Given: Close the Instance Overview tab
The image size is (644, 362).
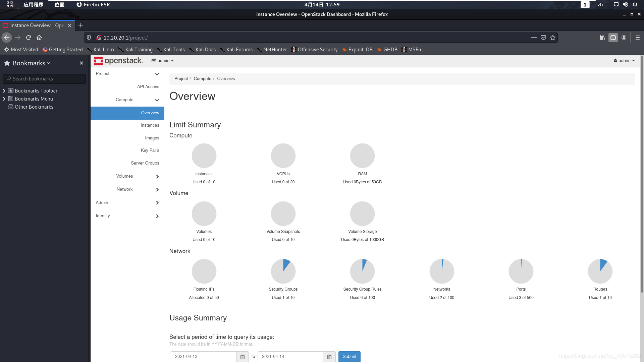Looking at the screenshot, I should [69, 25].
